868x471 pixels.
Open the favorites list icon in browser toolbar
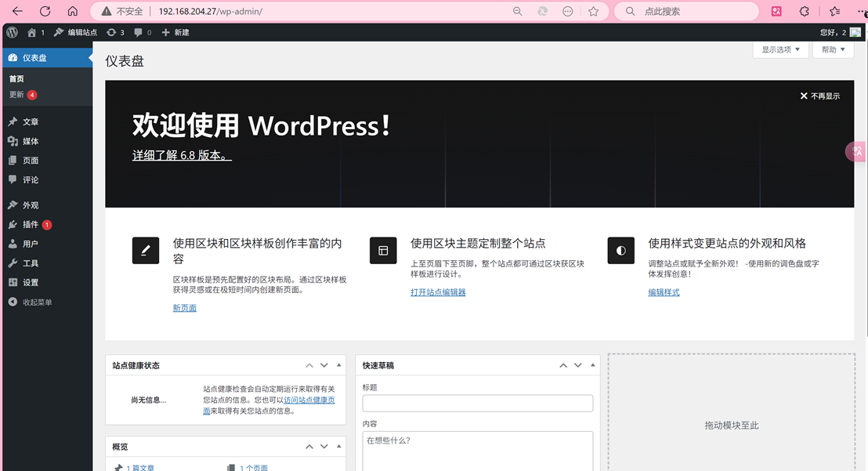click(835, 11)
